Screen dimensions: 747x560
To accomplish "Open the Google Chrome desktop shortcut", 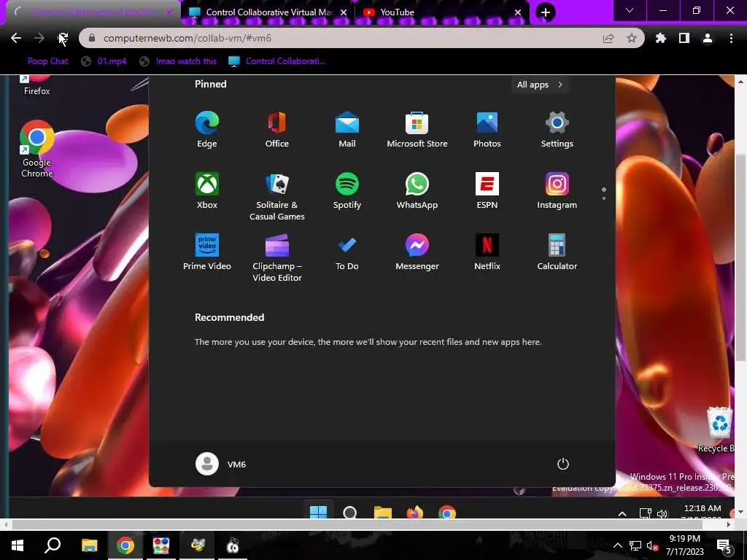I will [x=36, y=149].
